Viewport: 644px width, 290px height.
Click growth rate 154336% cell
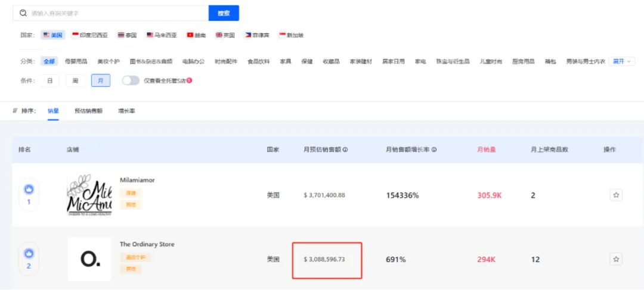pyautogui.click(x=402, y=195)
